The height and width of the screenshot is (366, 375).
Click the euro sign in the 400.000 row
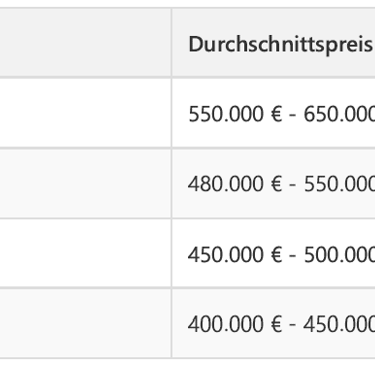276,324
